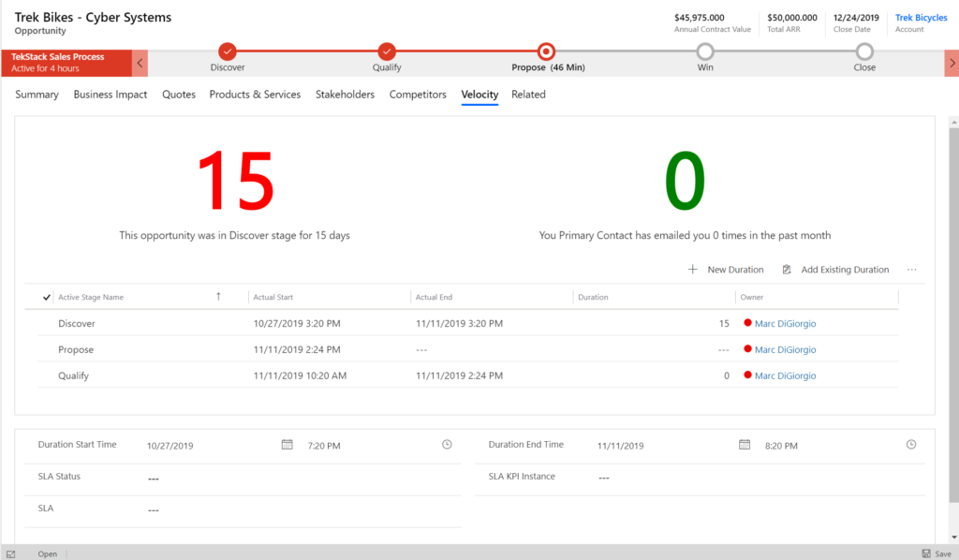Select the Discover row in grid
The height and width of the screenshot is (560, 959).
468,323
